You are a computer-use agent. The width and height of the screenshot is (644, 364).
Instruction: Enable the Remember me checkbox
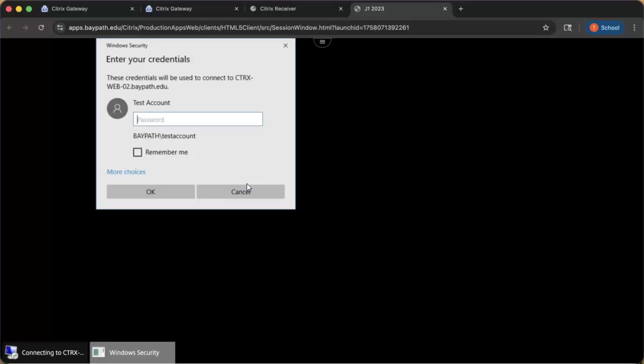[x=138, y=152]
